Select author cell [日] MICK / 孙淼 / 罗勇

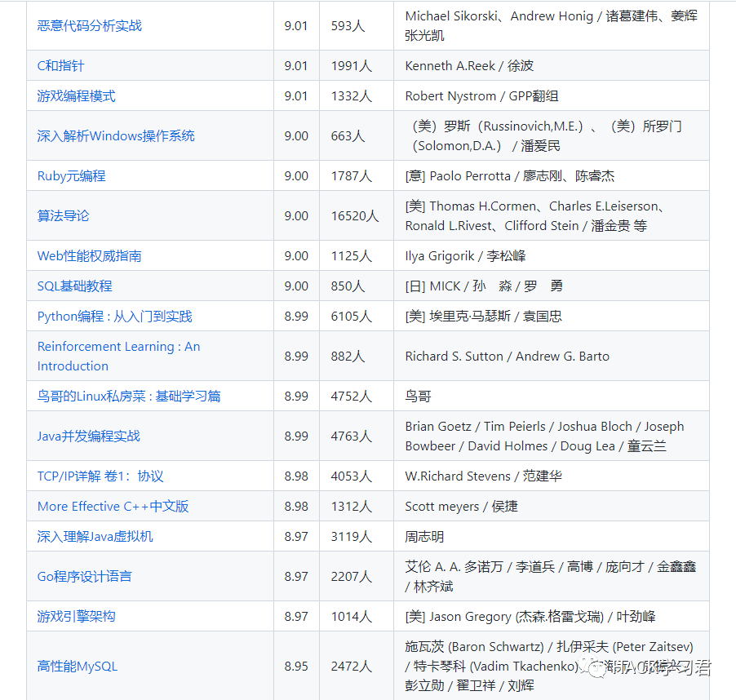[552, 286]
